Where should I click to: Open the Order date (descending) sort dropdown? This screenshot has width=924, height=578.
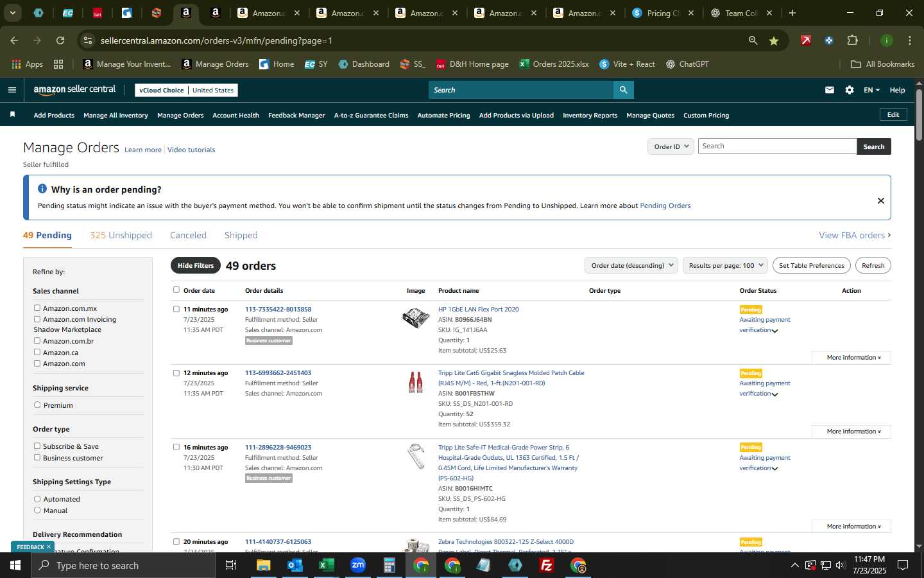point(631,265)
